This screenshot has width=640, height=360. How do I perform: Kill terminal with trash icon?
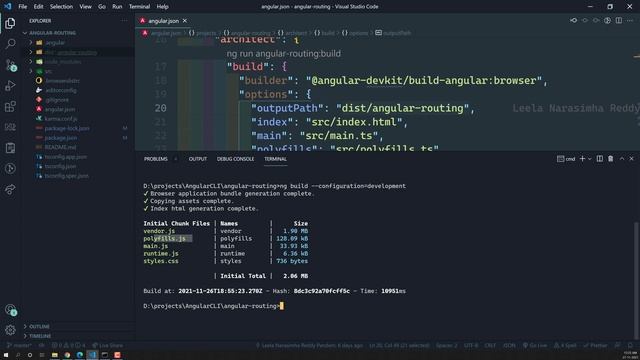[611, 159]
